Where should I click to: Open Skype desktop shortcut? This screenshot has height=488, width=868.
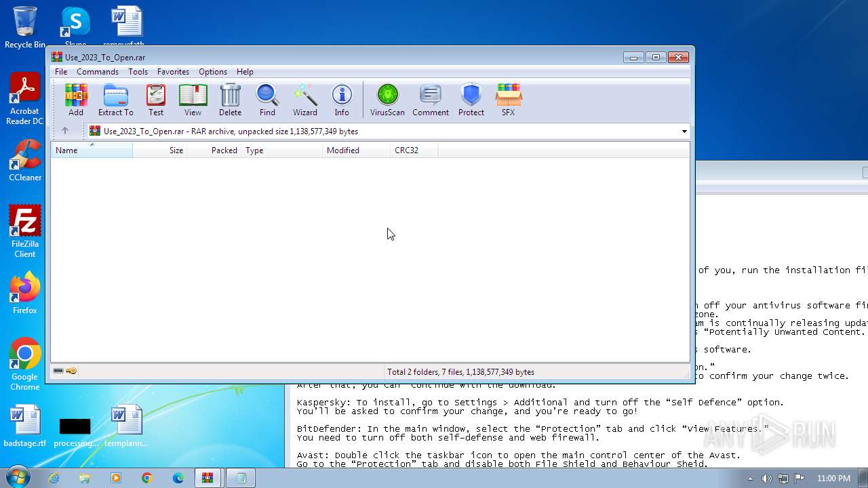click(x=75, y=26)
